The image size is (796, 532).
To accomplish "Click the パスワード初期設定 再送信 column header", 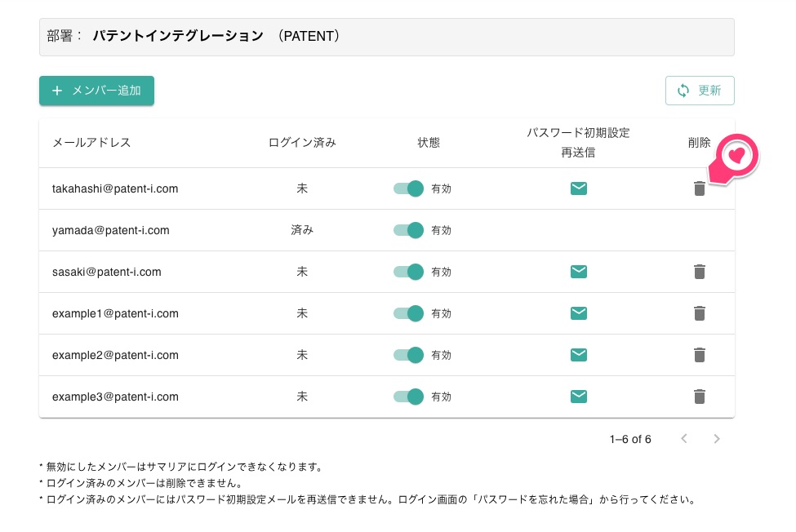I will pos(578,143).
